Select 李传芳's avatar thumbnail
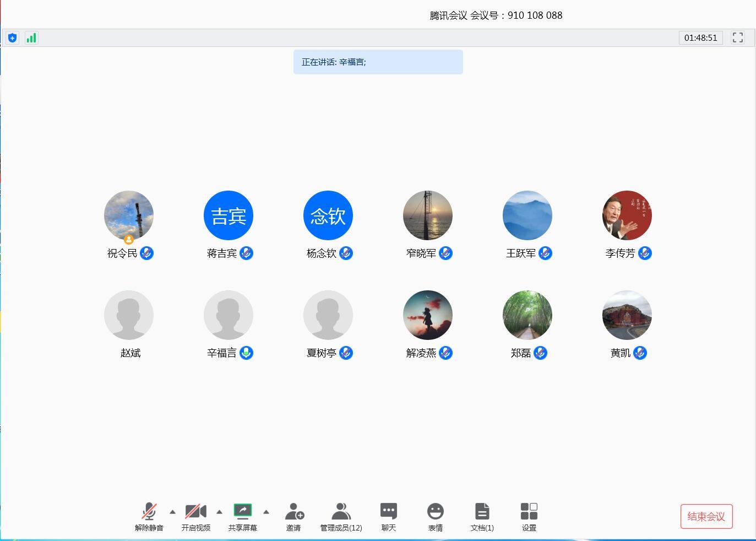The width and height of the screenshot is (756, 541). click(627, 215)
